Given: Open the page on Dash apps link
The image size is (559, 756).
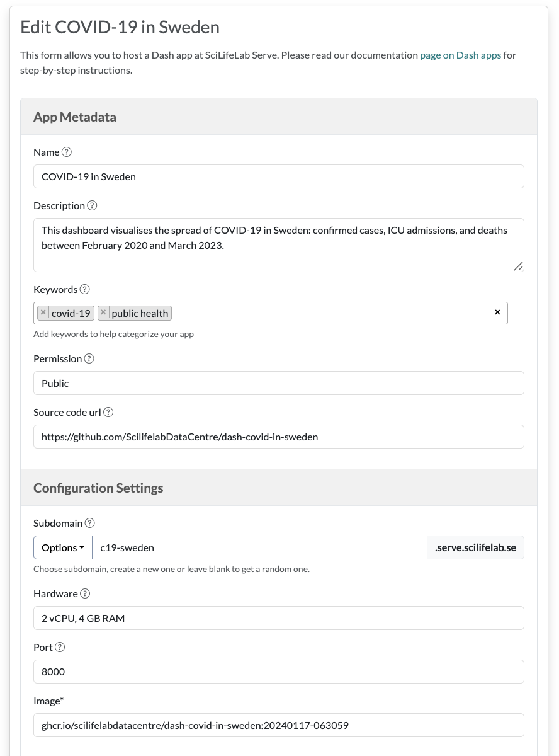Looking at the screenshot, I should 460,55.
